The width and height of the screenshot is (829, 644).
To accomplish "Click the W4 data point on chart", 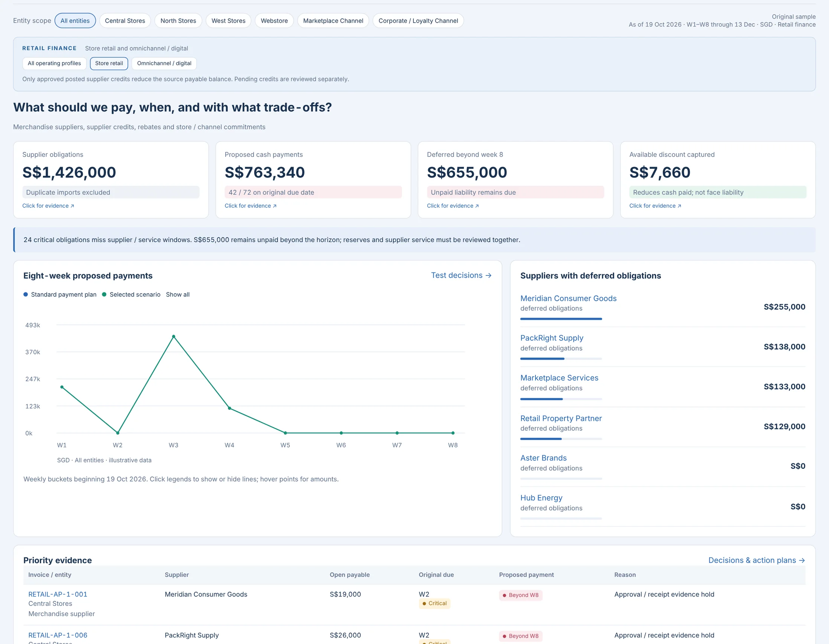I will click(x=229, y=408).
